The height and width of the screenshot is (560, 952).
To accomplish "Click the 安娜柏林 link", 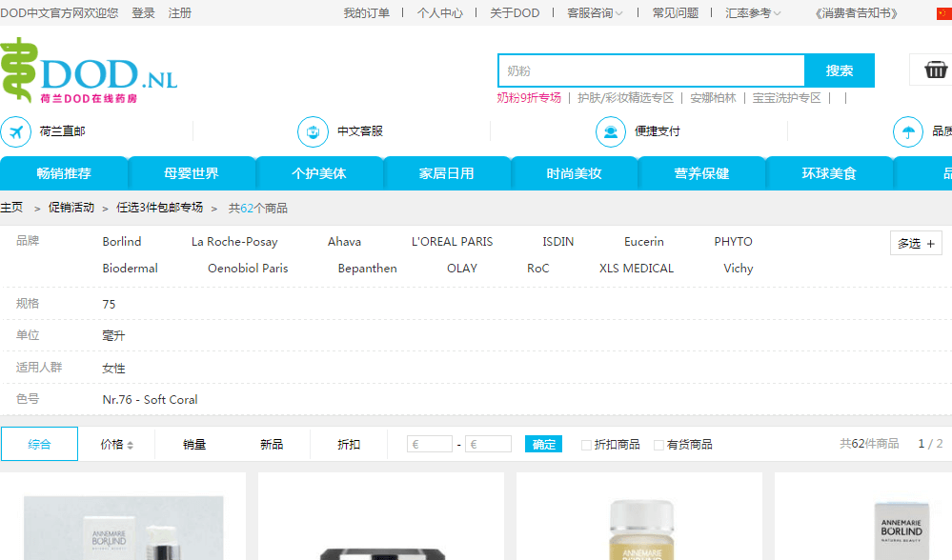I will point(713,98).
